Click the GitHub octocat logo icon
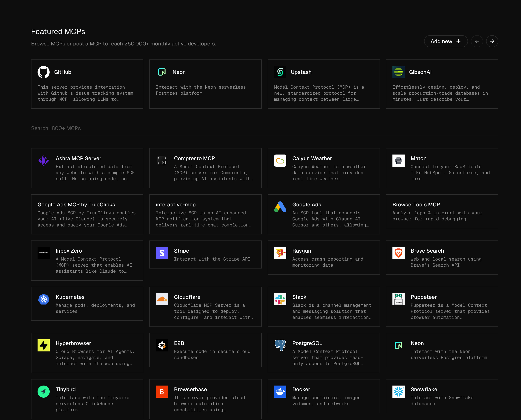The image size is (521, 420). (44, 72)
